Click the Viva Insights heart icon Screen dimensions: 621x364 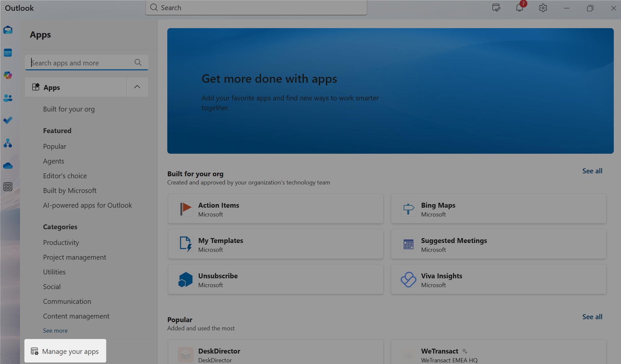pos(409,279)
